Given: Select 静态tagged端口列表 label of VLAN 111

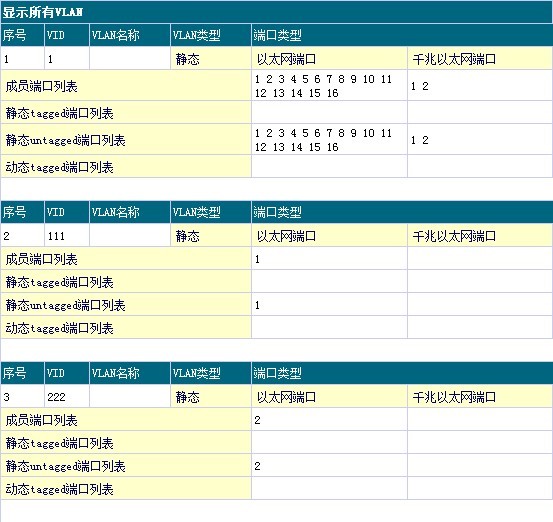Looking at the screenshot, I should pyautogui.click(x=59, y=282).
